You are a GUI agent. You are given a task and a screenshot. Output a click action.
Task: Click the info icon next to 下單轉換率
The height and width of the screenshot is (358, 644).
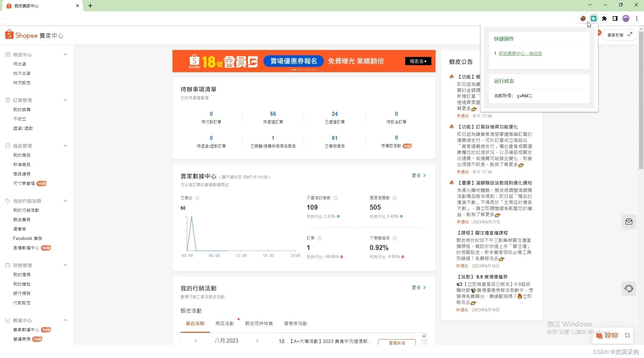coord(395,238)
